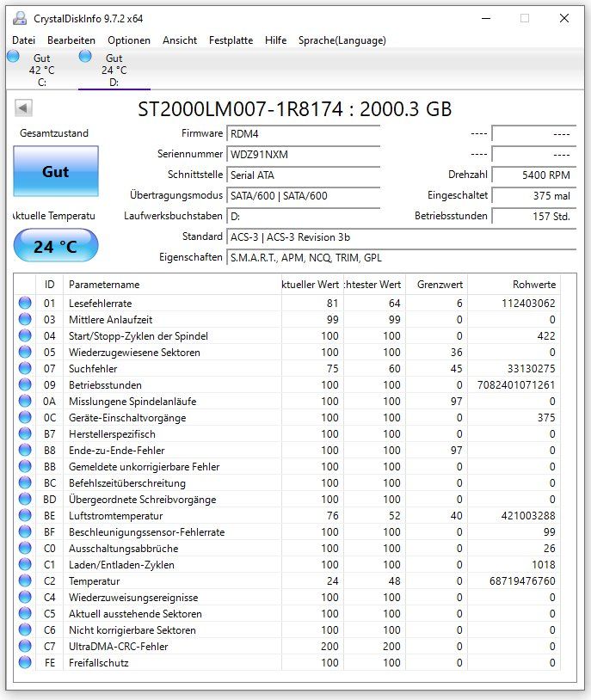Open the Hilfe menu
591x700 pixels.
click(275, 40)
